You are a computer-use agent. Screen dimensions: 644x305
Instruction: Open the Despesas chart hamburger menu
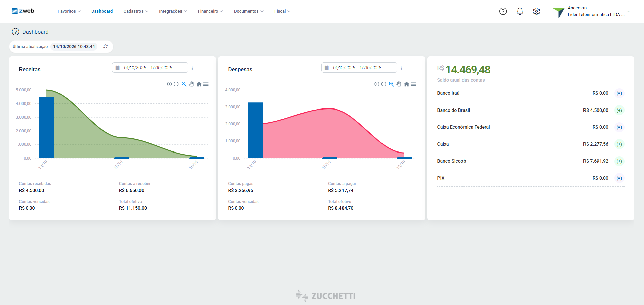(413, 84)
